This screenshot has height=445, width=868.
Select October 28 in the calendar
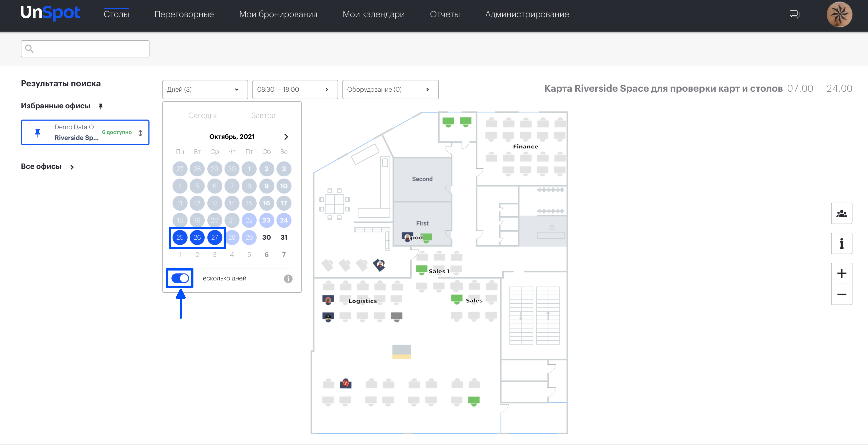point(232,238)
